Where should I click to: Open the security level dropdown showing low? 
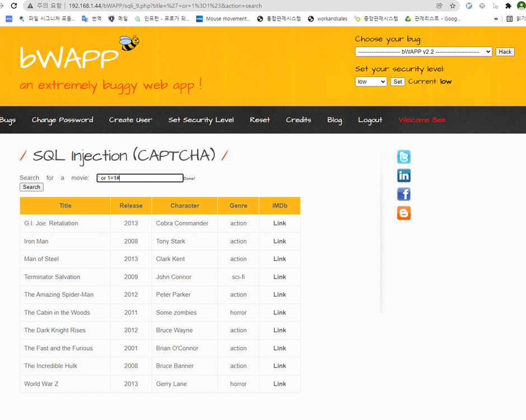(x=371, y=82)
